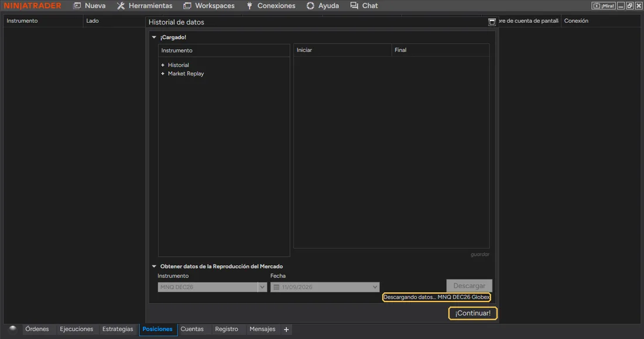The image size is (644, 339).
Task: Switch to the Cuentas tab
Action: click(x=192, y=329)
